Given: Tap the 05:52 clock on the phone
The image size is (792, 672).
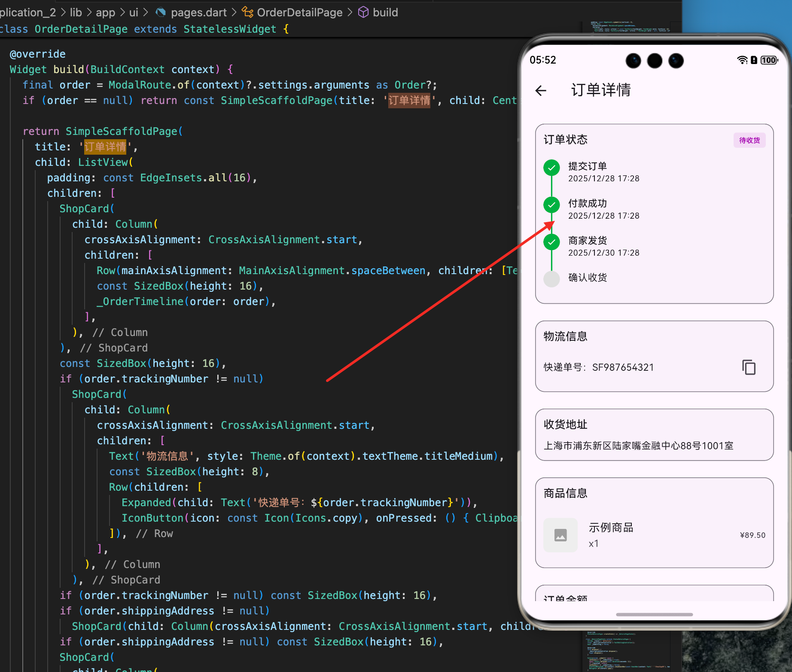Looking at the screenshot, I should tap(543, 60).
